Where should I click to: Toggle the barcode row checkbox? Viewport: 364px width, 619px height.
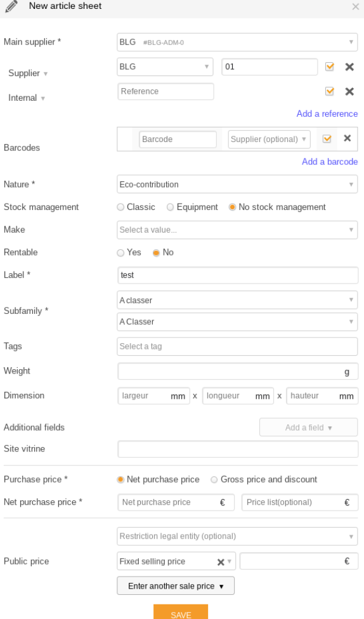tap(327, 138)
